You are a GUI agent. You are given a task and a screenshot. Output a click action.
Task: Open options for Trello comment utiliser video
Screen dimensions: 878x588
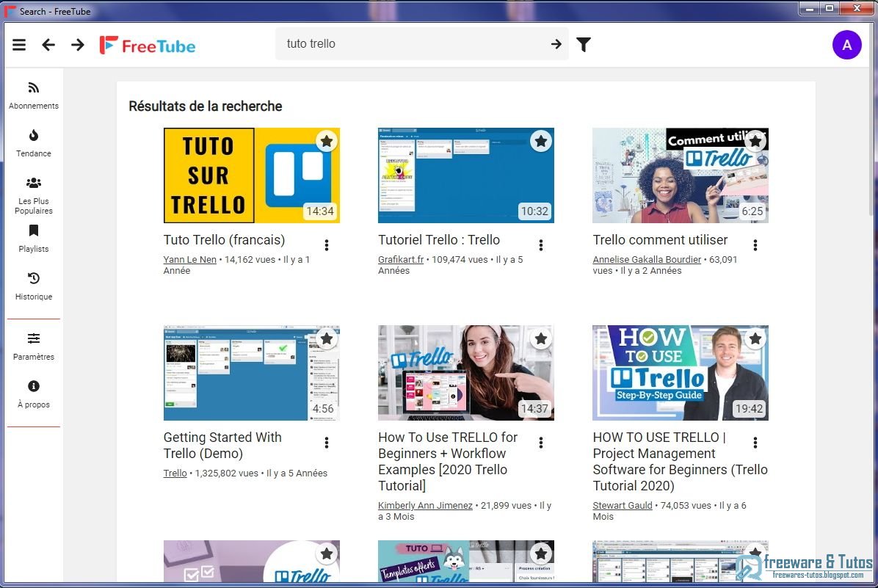pos(755,244)
